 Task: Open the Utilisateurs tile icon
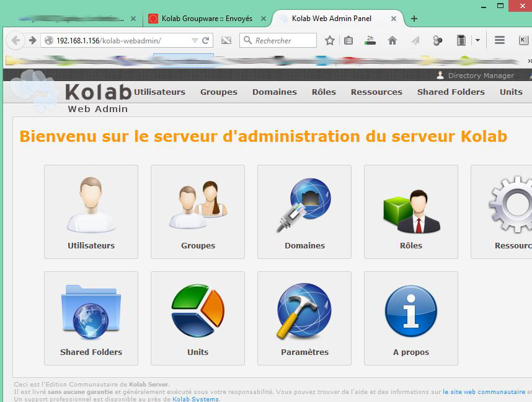click(x=91, y=205)
